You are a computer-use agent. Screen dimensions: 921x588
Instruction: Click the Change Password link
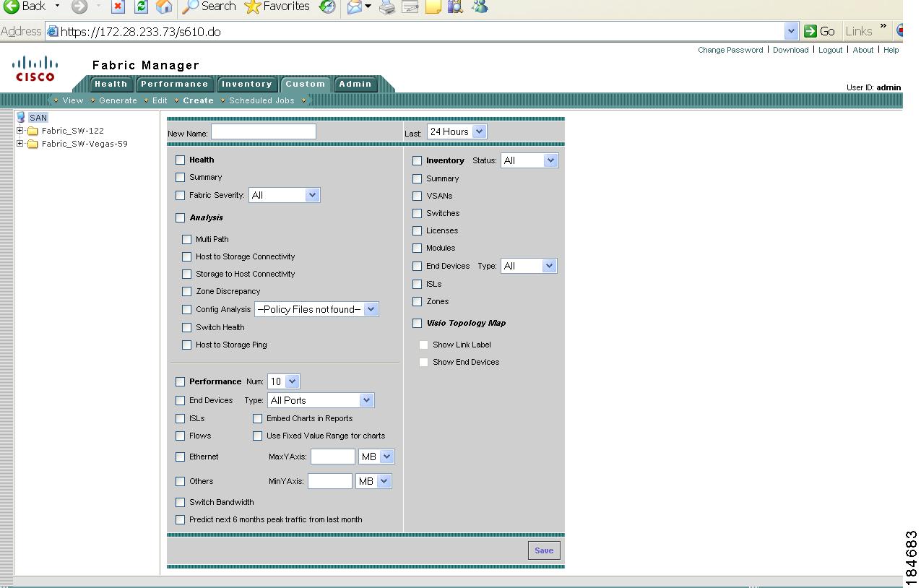730,50
